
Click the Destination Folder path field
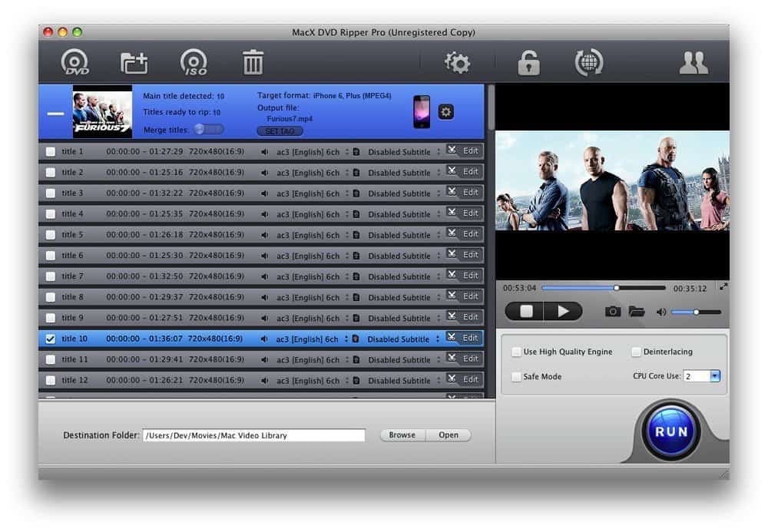[254, 435]
